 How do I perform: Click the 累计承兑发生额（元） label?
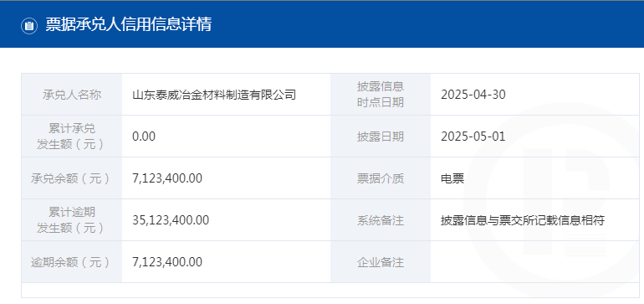click(x=72, y=137)
